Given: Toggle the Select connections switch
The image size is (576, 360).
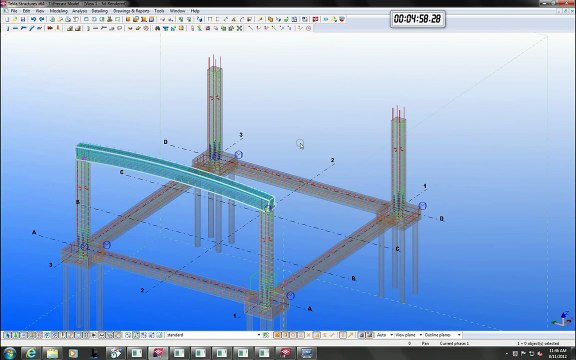Looking at the screenshot, I should [15, 335].
